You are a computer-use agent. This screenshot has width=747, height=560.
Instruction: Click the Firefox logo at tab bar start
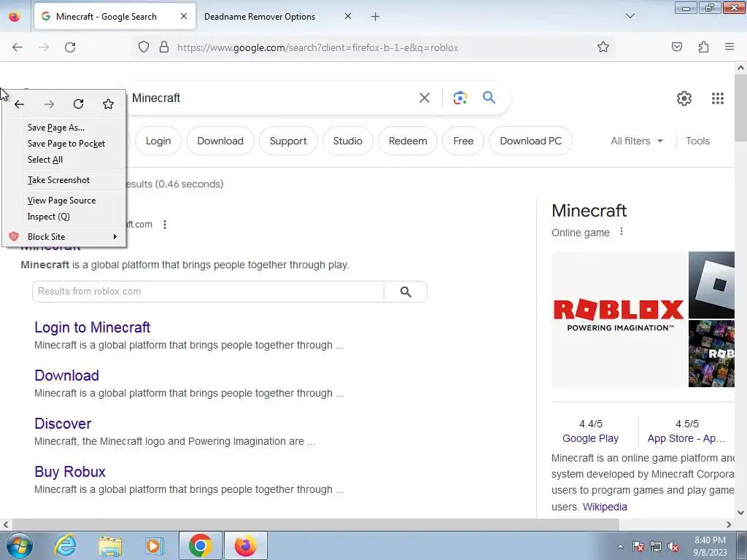pos(15,17)
